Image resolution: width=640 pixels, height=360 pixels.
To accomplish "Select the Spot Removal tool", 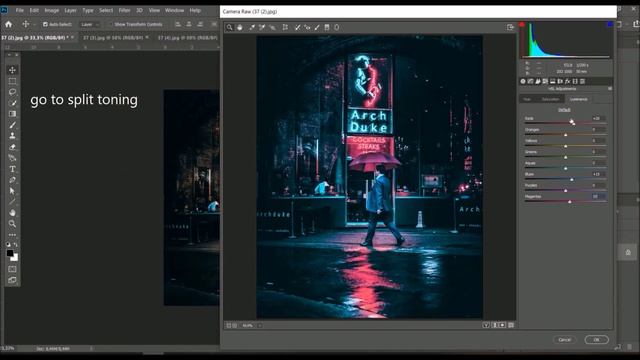I will [298, 27].
